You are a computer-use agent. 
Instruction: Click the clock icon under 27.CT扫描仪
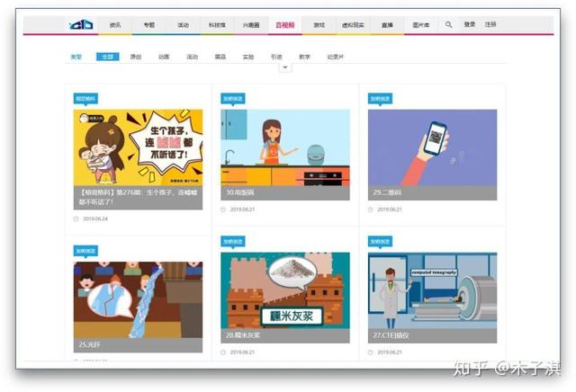point(370,352)
